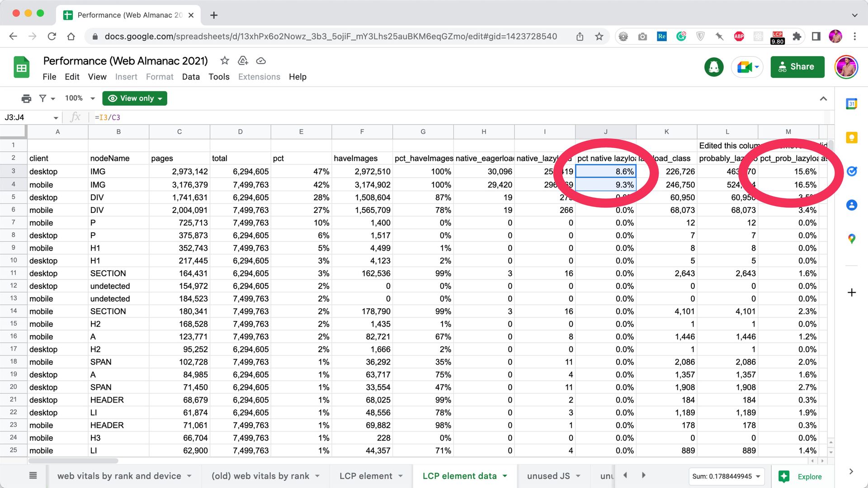This screenshot has width=868, height=488.
Task: Open the filter views funnel icon
Action: tap(42, 99)
